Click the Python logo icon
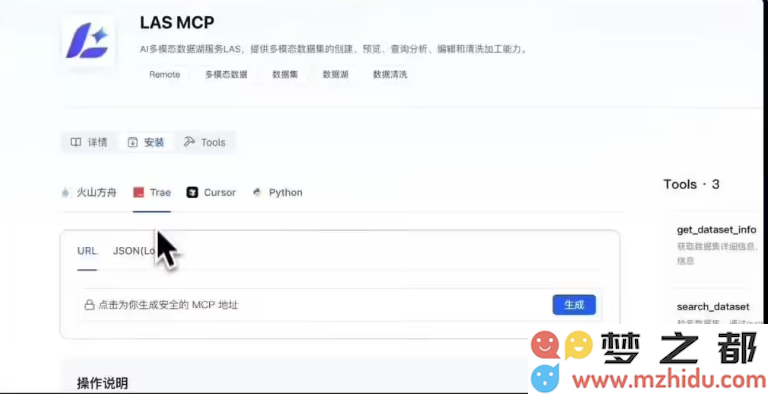Viewport: 768px width, 396px height. point(257,193)
